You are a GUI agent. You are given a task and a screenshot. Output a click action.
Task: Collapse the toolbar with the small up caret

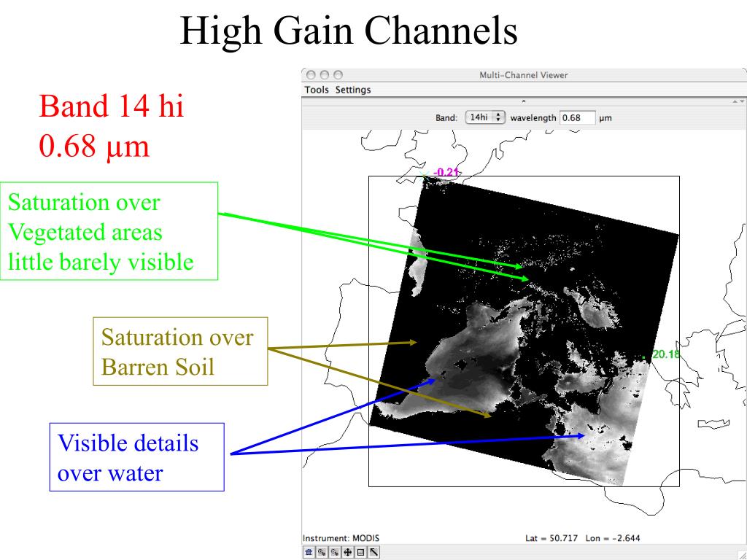[x=524, y=101]
